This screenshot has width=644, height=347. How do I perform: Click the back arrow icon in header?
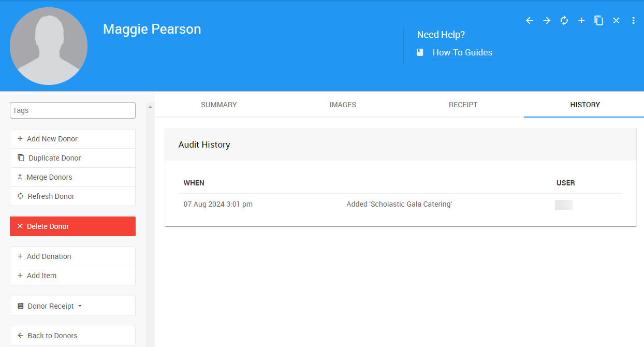coord(529,21)
